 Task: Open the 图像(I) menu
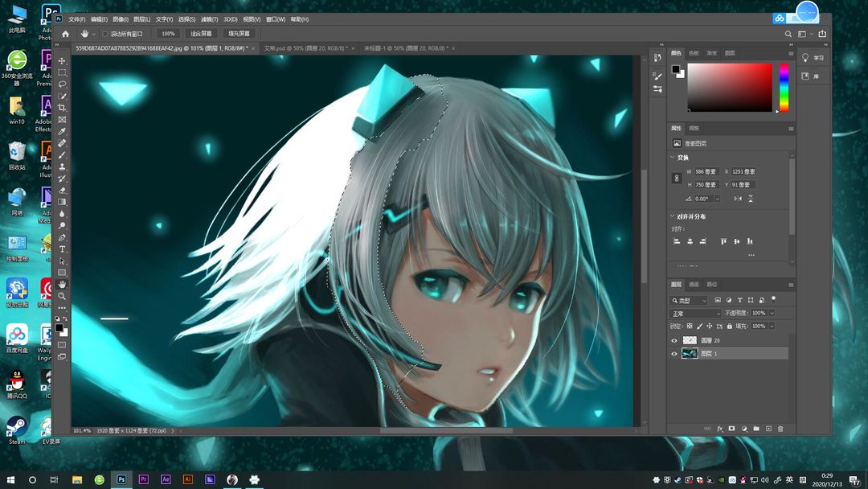121,19
